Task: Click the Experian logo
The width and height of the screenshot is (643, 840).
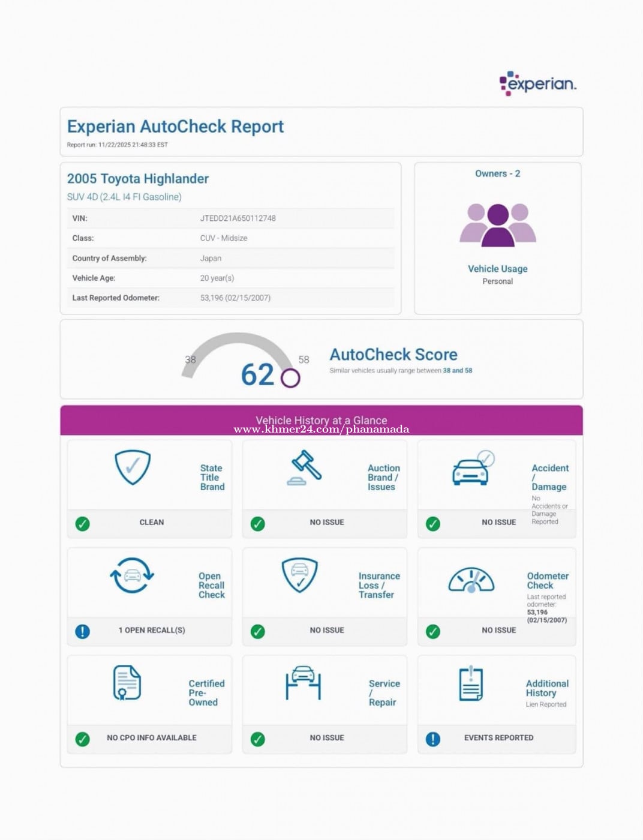Action: [537, 83]
